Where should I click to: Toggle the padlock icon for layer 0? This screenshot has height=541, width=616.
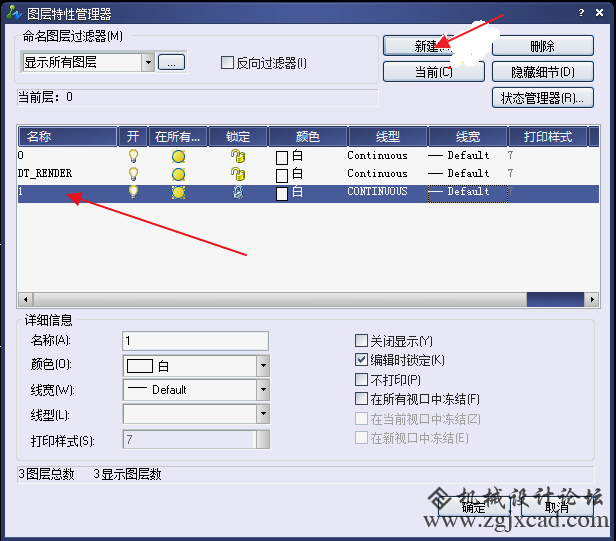point(238,156)
